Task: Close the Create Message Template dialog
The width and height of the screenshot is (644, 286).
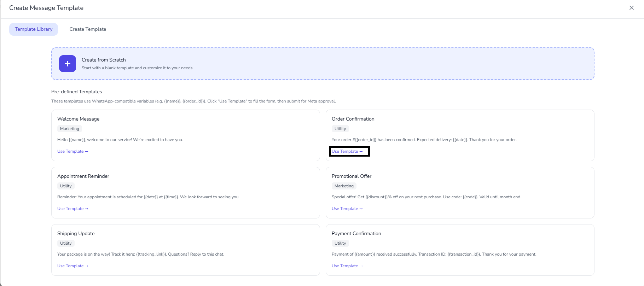Action: (x=631, y=8)
